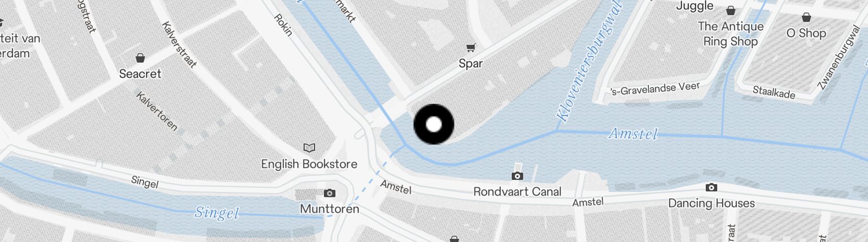Select the Kloveniersburgwal canal label
This screenshot has height=242, width=868.
tap(590, 62)
